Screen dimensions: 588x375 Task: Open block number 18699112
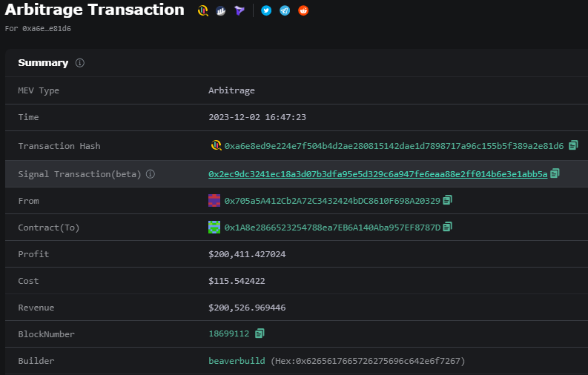tap(229, 333)
